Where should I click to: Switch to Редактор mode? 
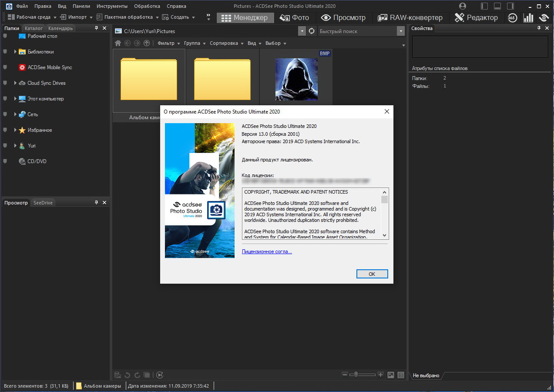(x=477, y=17)
